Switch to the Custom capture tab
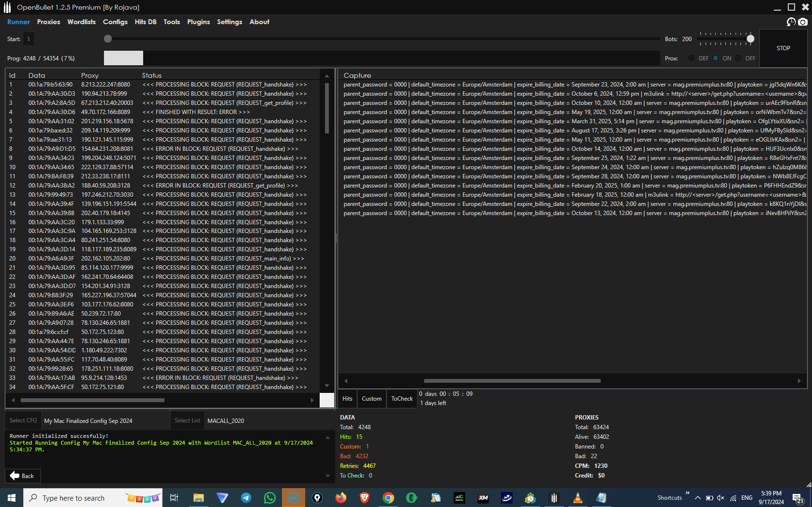This screenshot has width=812, height=507. pos(372,399)
